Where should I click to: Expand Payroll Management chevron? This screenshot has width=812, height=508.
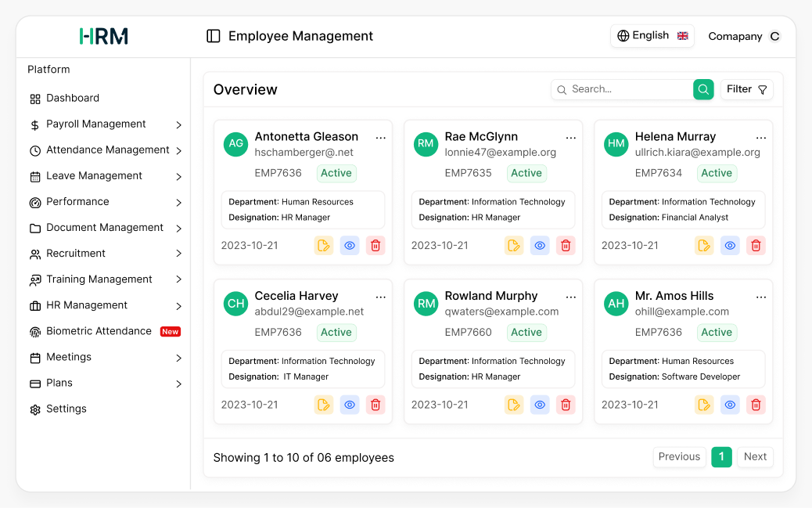click(x=178, y=124)
